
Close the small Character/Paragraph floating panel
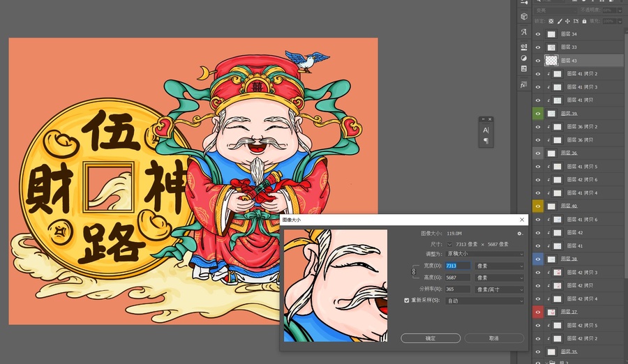point(490,119)
